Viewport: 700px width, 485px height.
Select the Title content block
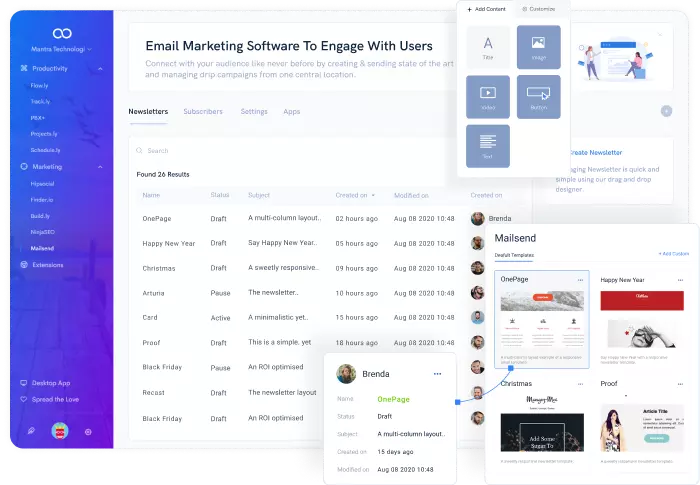488,46
